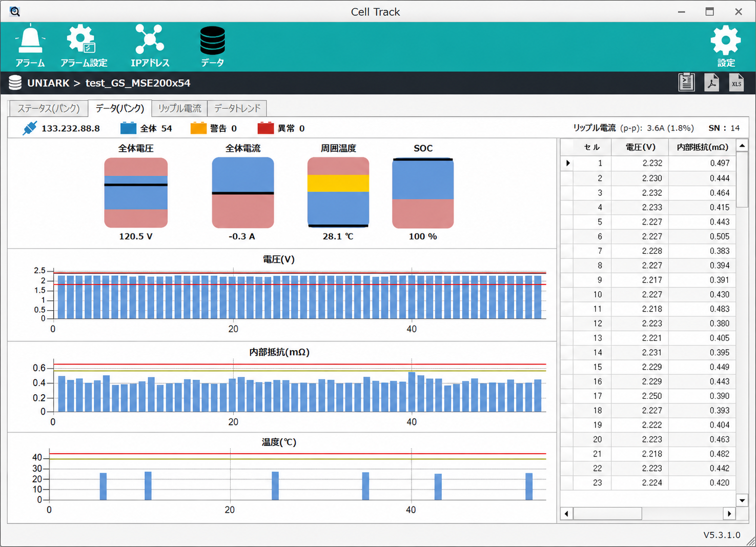Click test_GS_MSE200x54 in the breadcrumb
The width and height of the screenshot is (756, 547).
[x=138, y=83]
